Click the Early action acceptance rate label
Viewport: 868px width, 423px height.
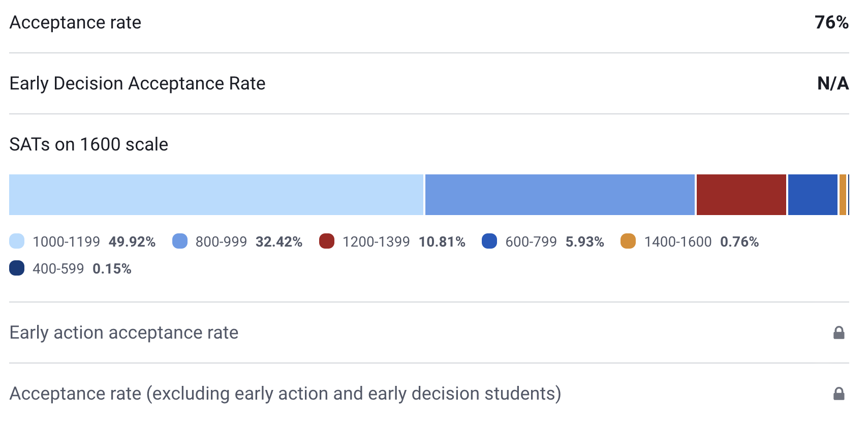pos(124,333)
